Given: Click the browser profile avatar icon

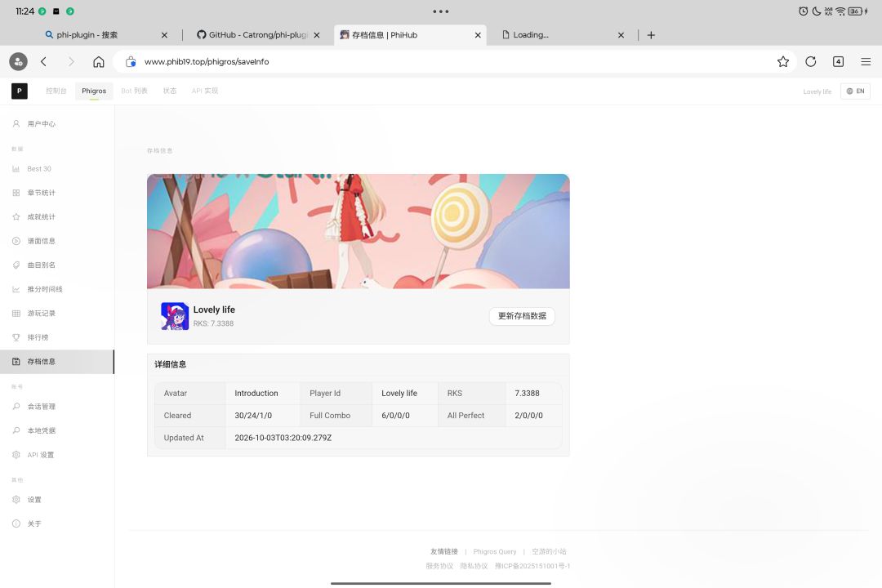Looking at the screenshot, I should pyautogui.click(x=18, y=62).
